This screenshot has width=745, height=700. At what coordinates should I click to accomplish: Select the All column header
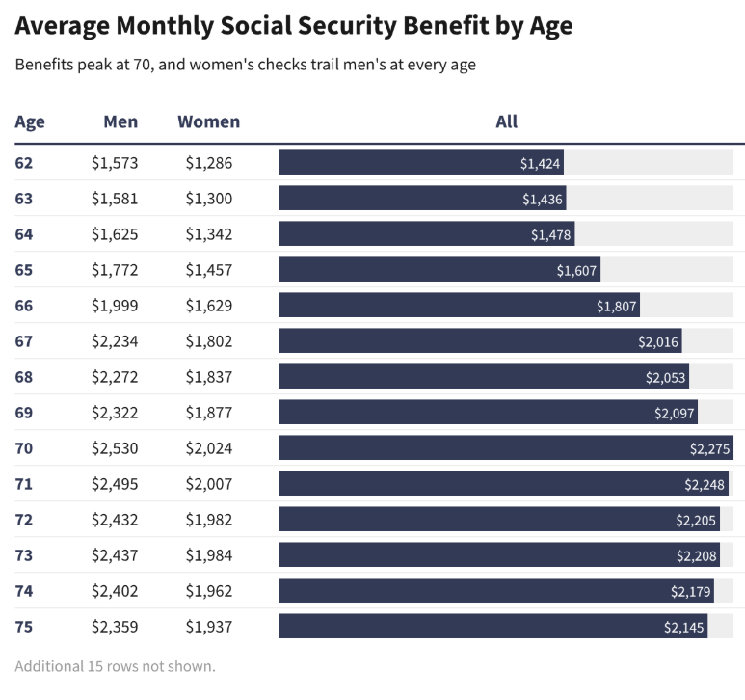coord(506,122)
